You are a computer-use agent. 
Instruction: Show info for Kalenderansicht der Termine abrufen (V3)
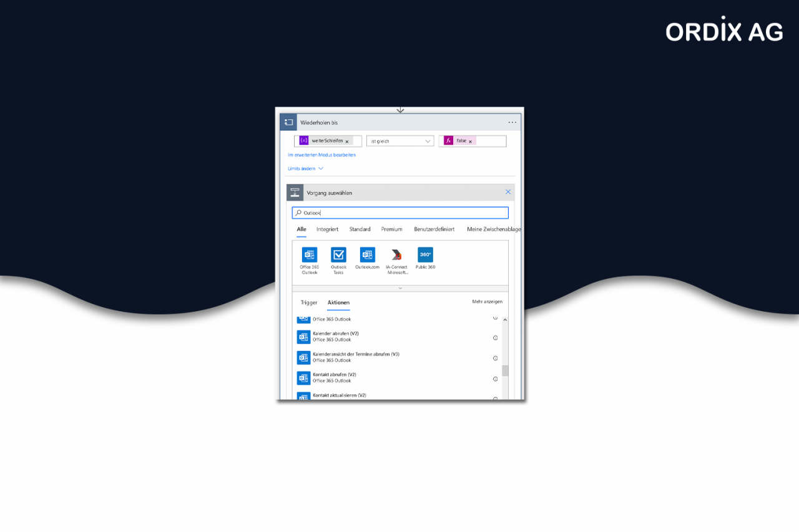click(x=496, y=358)
